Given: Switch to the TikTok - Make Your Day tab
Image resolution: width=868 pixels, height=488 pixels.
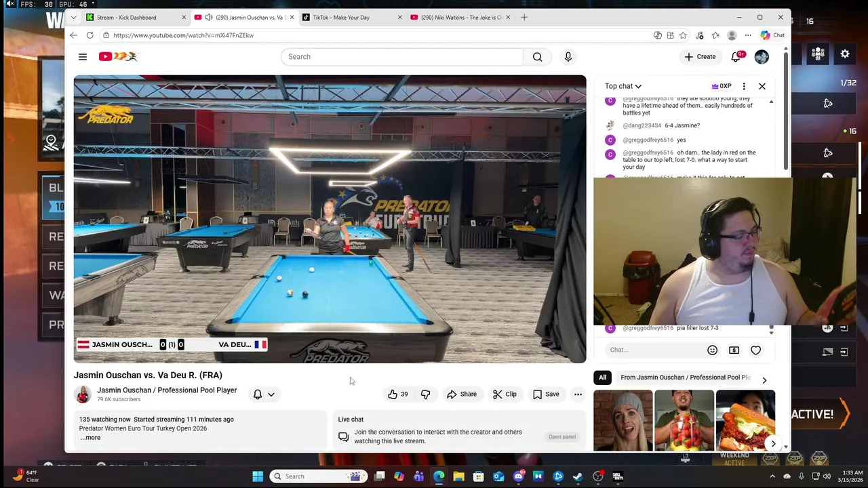Looking at the screenshot, I should coord(350,18).
